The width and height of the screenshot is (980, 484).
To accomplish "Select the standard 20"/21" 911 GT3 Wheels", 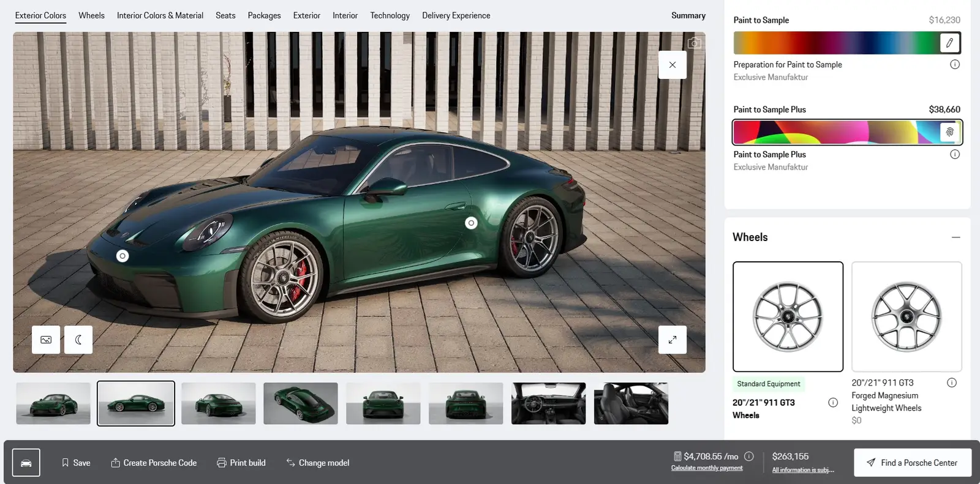I will [788, 317].
